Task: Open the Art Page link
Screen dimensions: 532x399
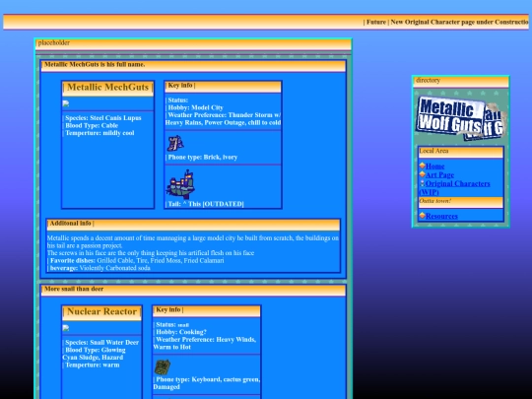Action: [439, 175]
